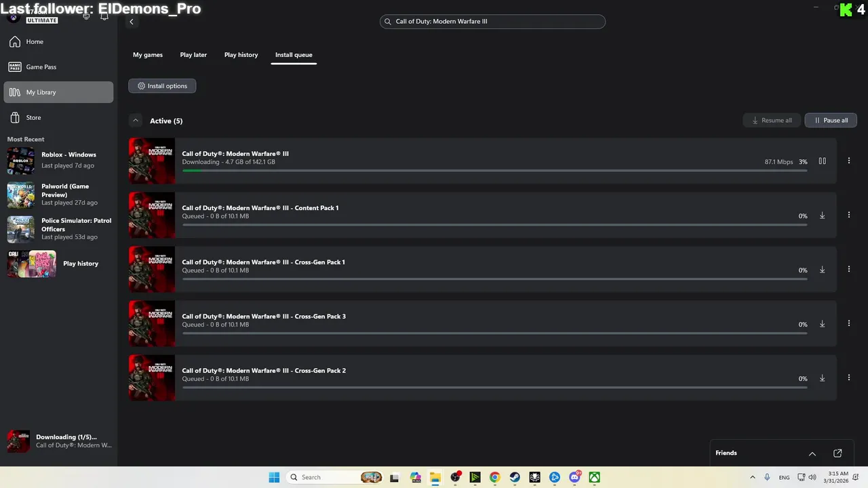Start download of Cross-Gen Pack 3

point(822,324)
